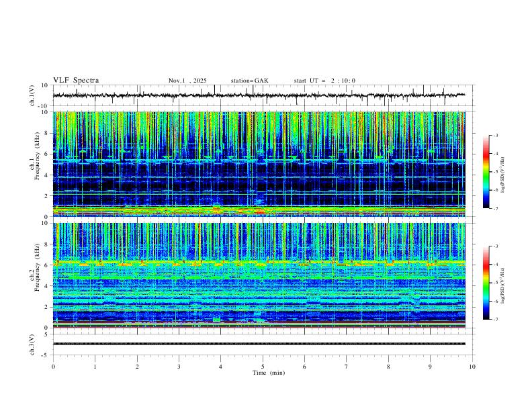Click the '-3' label on lower color scale

(x=495, y=246)
